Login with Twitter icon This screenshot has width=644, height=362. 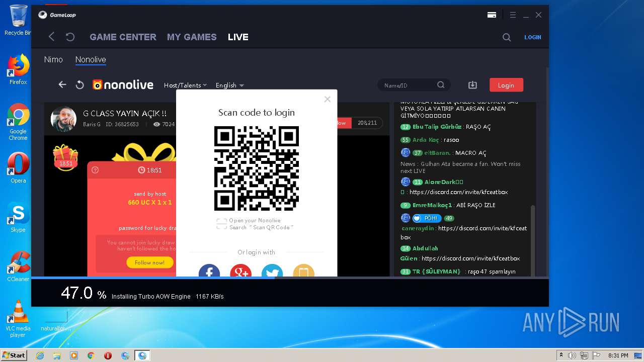(x=272, y=270)
